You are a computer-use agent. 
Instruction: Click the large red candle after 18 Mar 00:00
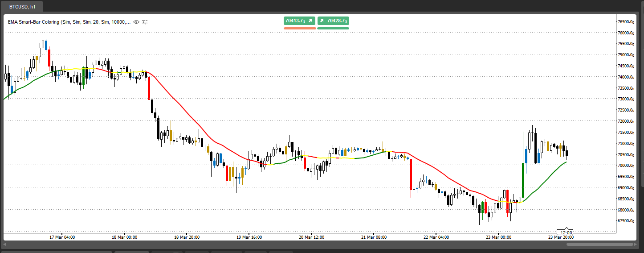[149, 88]
